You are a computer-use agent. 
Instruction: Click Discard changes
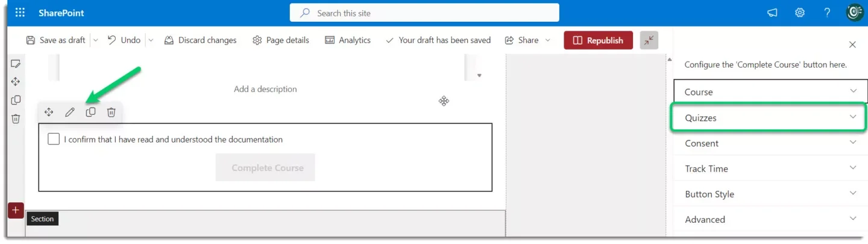[x=200, y=40]
